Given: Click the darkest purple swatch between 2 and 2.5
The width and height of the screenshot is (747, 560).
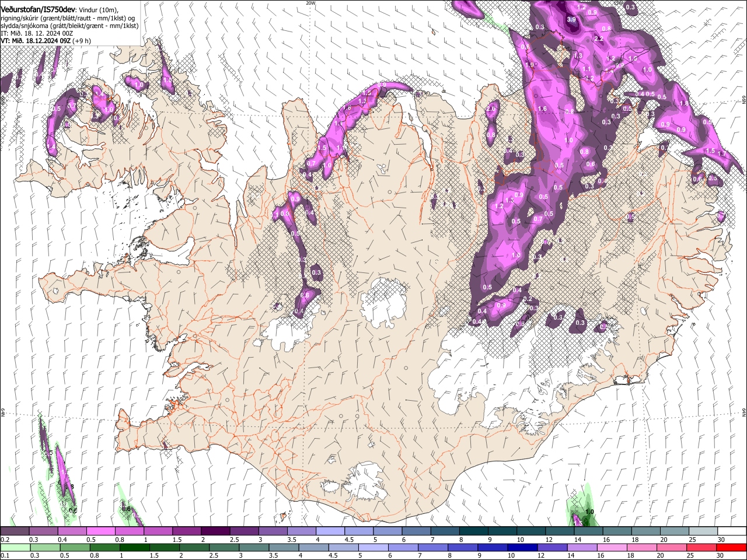Looking at the screenshot, I should (215, 531).
